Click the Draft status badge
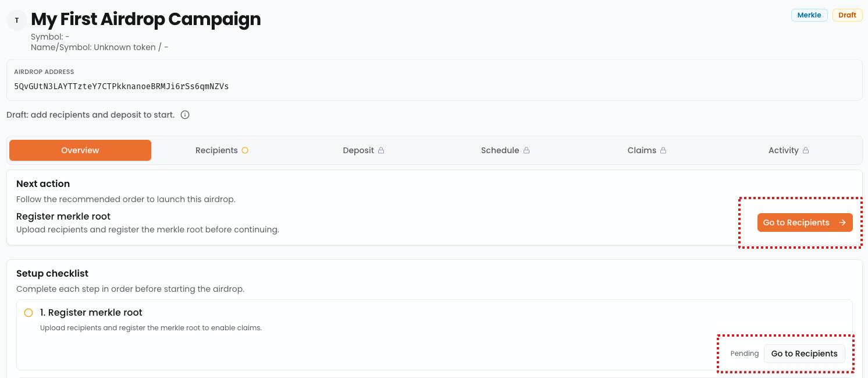The height and width of the screenshot is (378, 868). coord(847,15)
